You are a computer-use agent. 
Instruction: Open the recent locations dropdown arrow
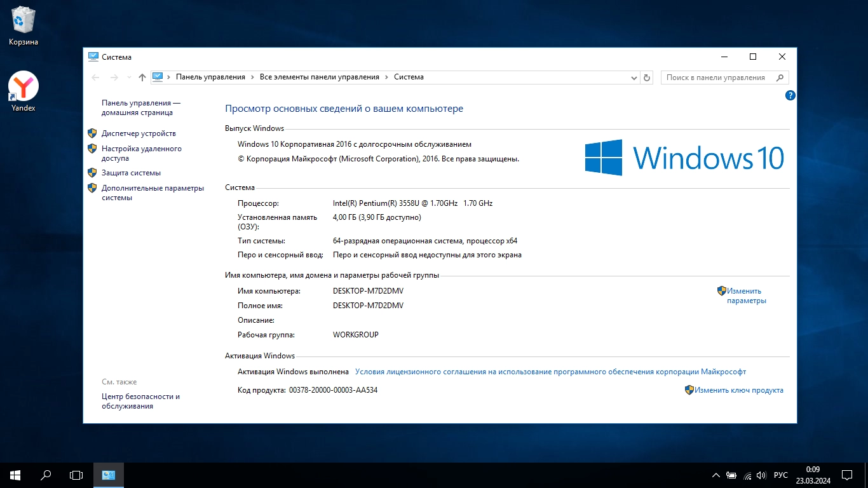point(129,78)
